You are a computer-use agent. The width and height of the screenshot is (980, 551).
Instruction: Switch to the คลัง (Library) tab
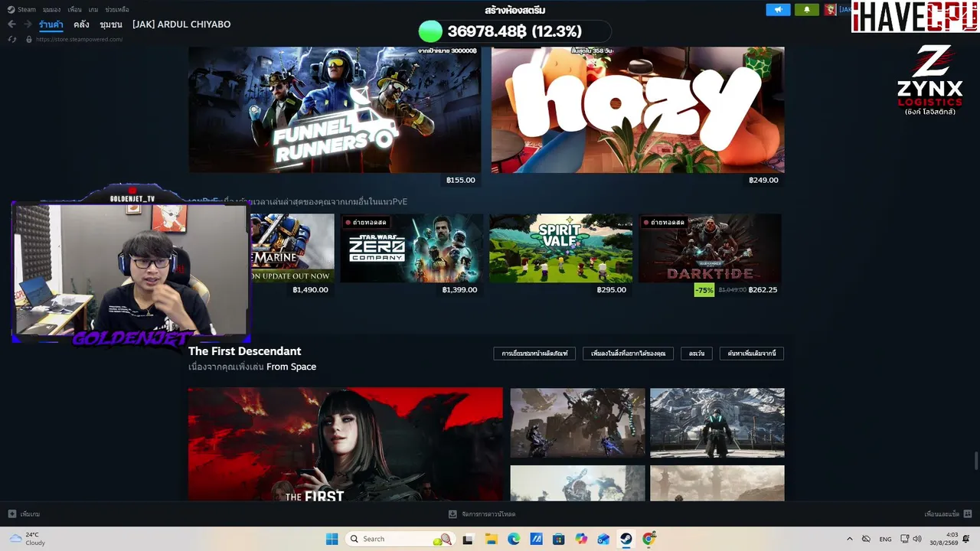pos(81,24)
